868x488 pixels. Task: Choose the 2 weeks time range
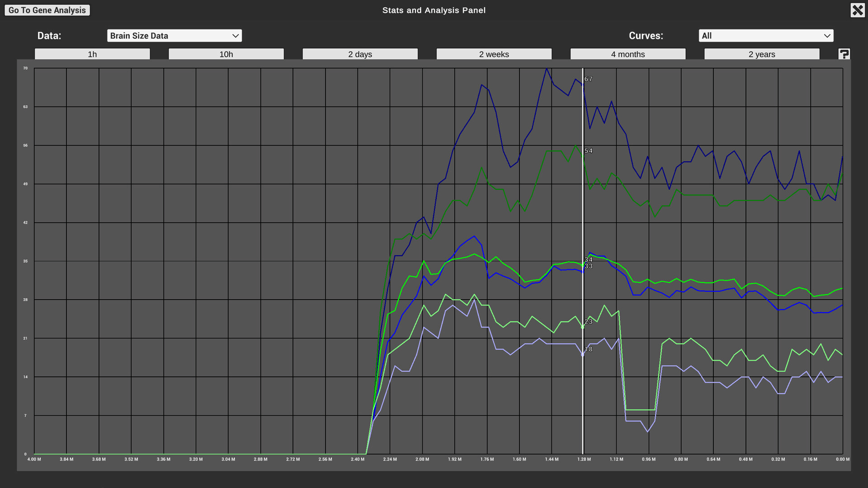(x=494, y=54)
